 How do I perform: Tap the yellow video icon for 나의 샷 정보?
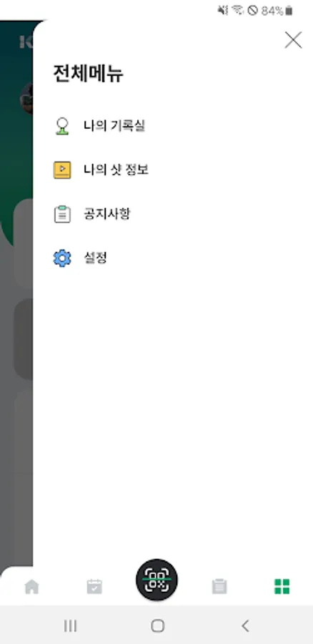[x=62, y=170]
